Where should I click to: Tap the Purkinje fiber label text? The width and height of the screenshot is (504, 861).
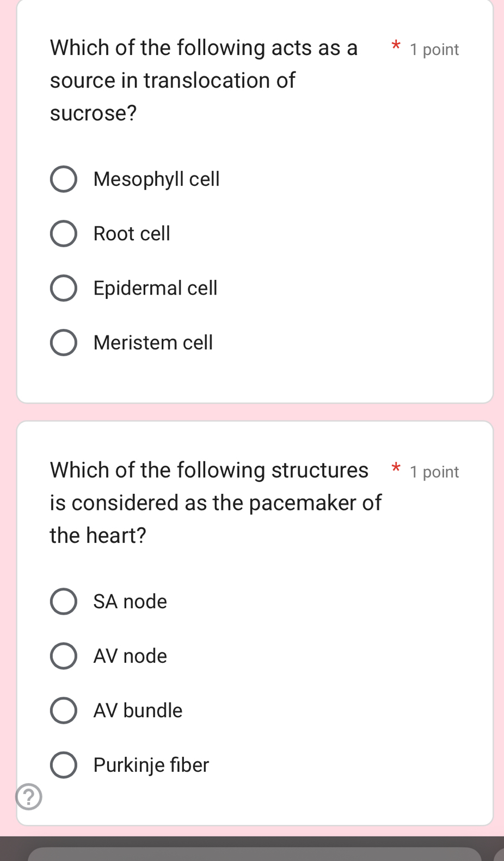[151, 765]
